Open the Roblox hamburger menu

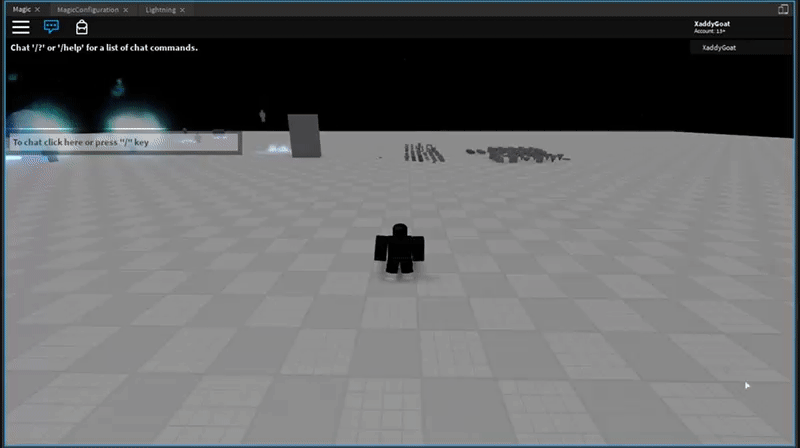click(x=21, y=27)
